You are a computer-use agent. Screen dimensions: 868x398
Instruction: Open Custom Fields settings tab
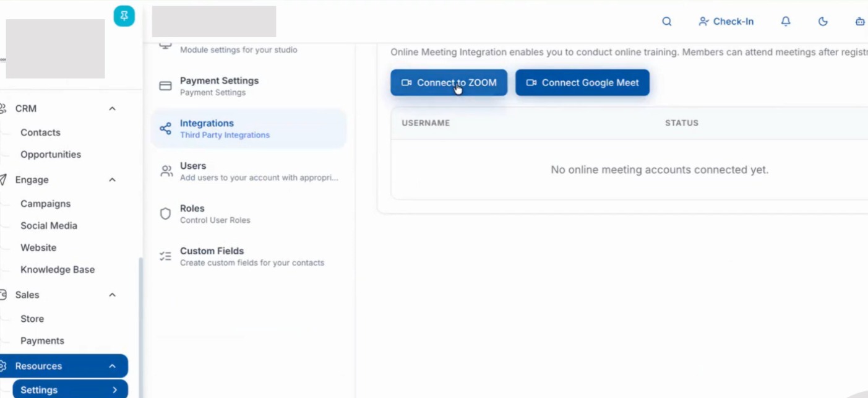pos(249,256)
